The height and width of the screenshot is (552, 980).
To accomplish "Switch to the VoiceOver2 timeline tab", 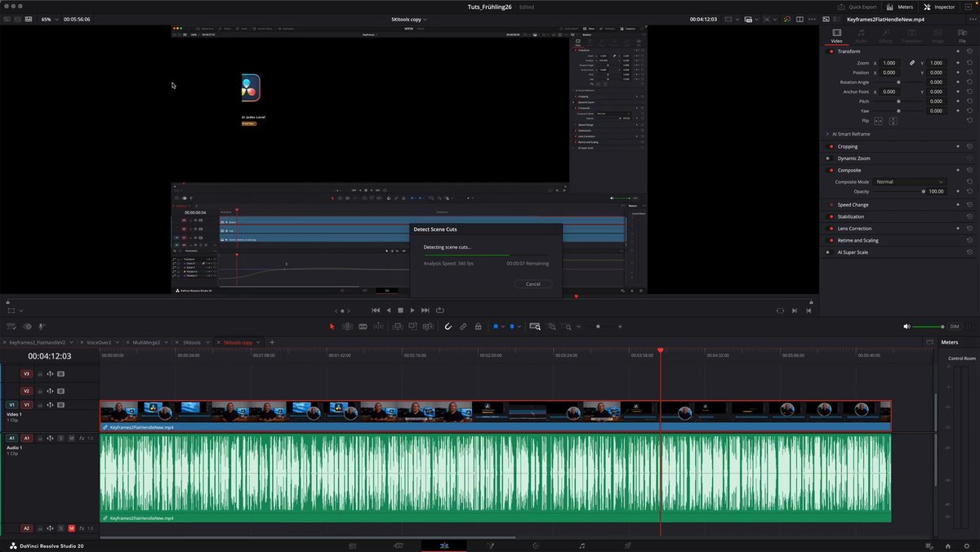I will (x=99, y=342).
